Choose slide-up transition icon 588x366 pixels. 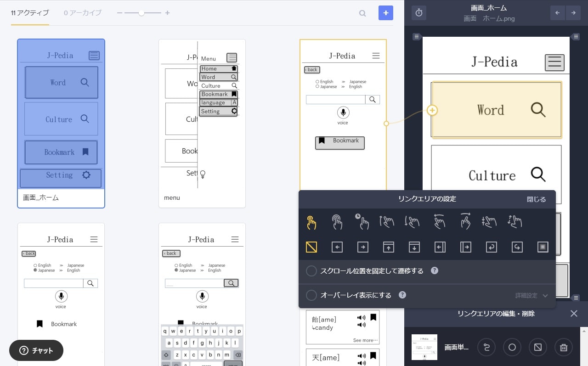389,248
